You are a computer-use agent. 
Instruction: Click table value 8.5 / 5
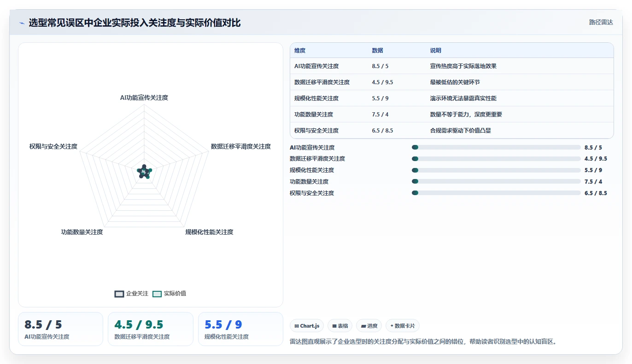pos(380,66)
